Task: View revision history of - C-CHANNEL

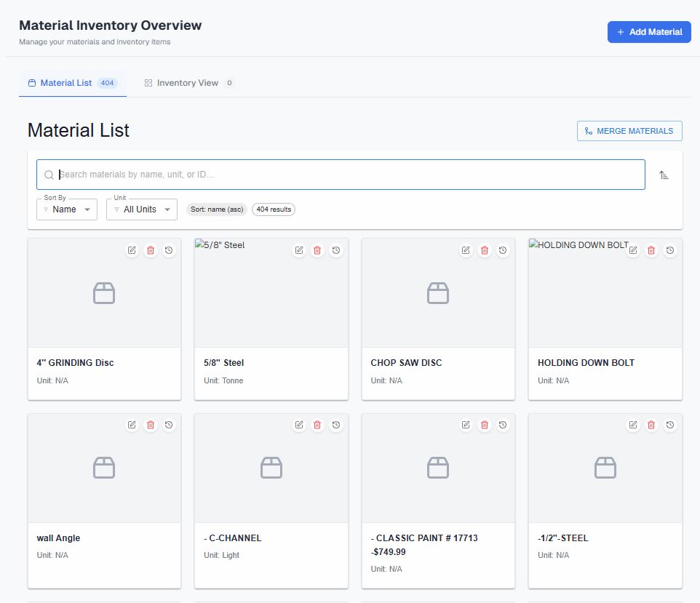Action: 336,425
